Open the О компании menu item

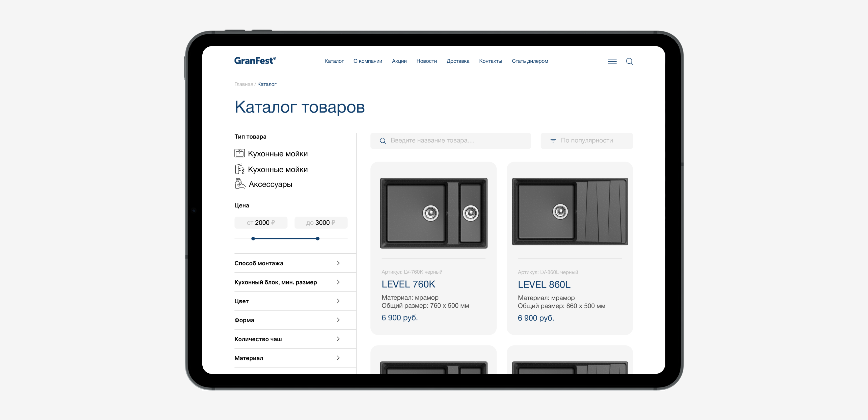coord(368,61)
